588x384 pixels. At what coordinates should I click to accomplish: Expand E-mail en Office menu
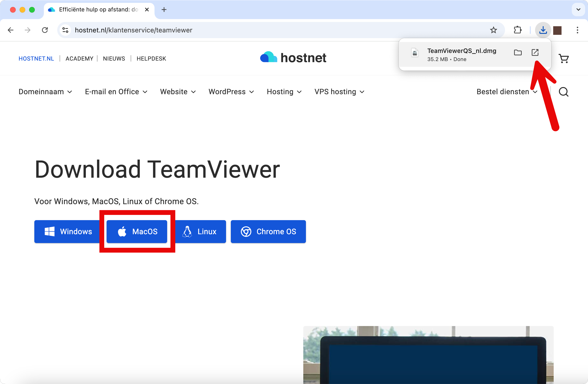(x=116, y=92)
